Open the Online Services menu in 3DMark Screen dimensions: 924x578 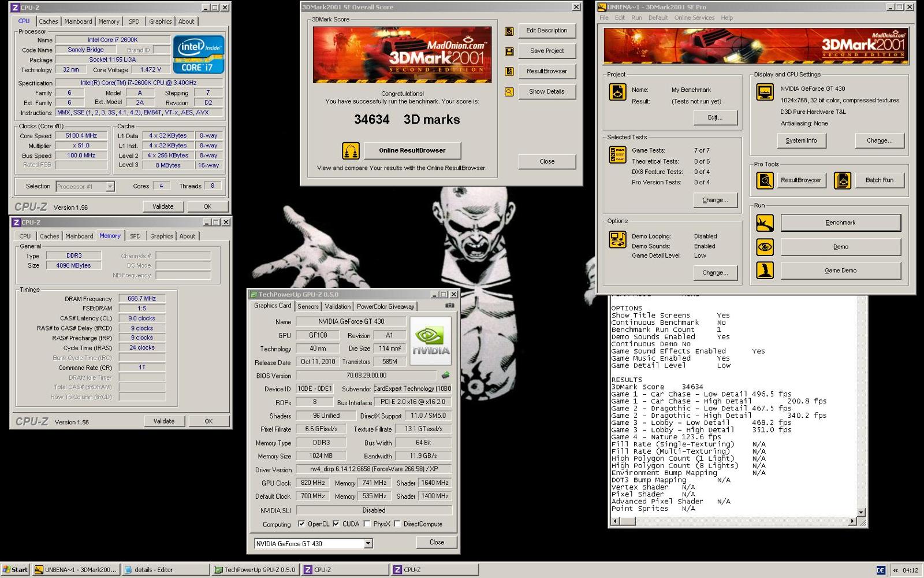(694, 18)
